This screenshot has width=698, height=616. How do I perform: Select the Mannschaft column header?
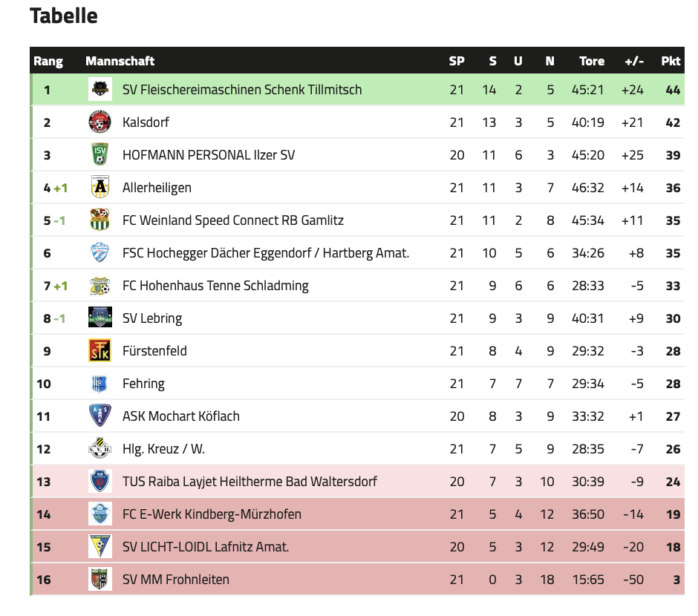click(120, 61)
